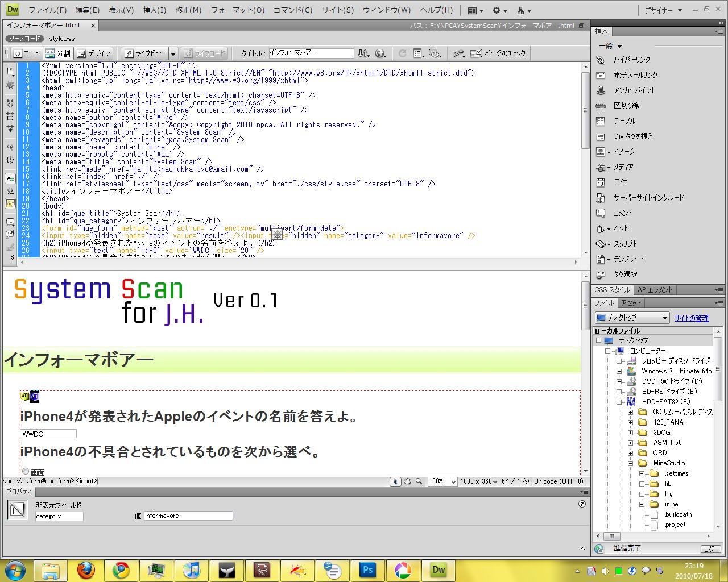
Task: Switch to Design view (デザイン)
Action: click(94, 53)
